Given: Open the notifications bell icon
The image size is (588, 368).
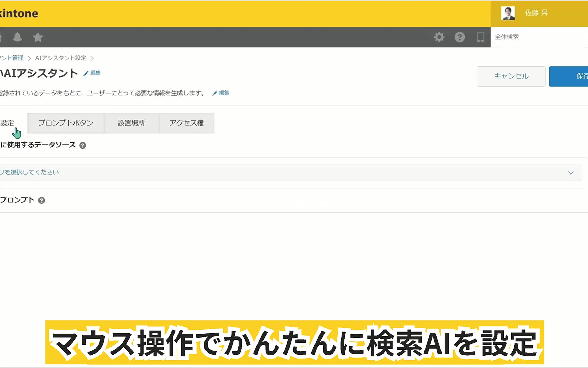Looking at the screenshot, I should [17, 37].
